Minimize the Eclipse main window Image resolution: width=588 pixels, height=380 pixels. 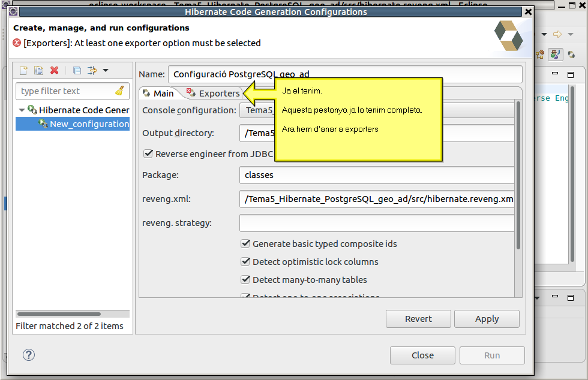[x=562, y=5]
